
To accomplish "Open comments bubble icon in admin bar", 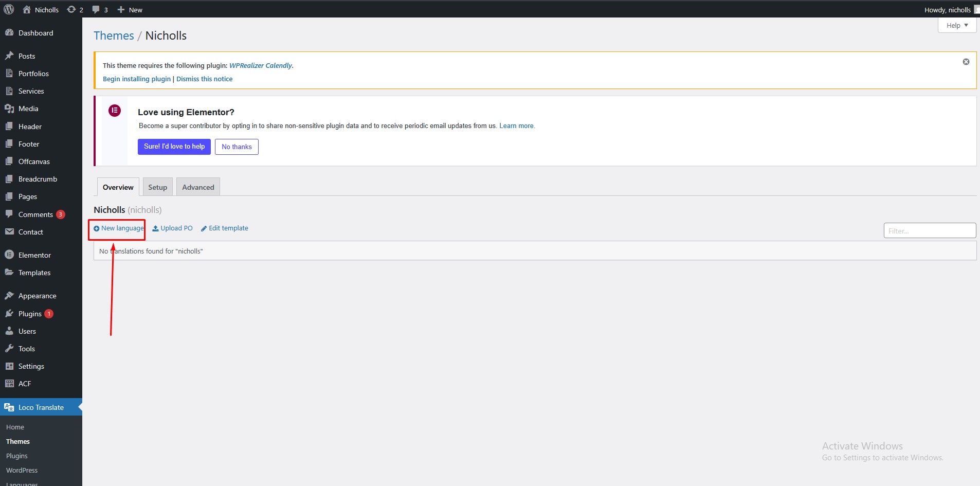I will pyautogui.click(x=96, y=9).
